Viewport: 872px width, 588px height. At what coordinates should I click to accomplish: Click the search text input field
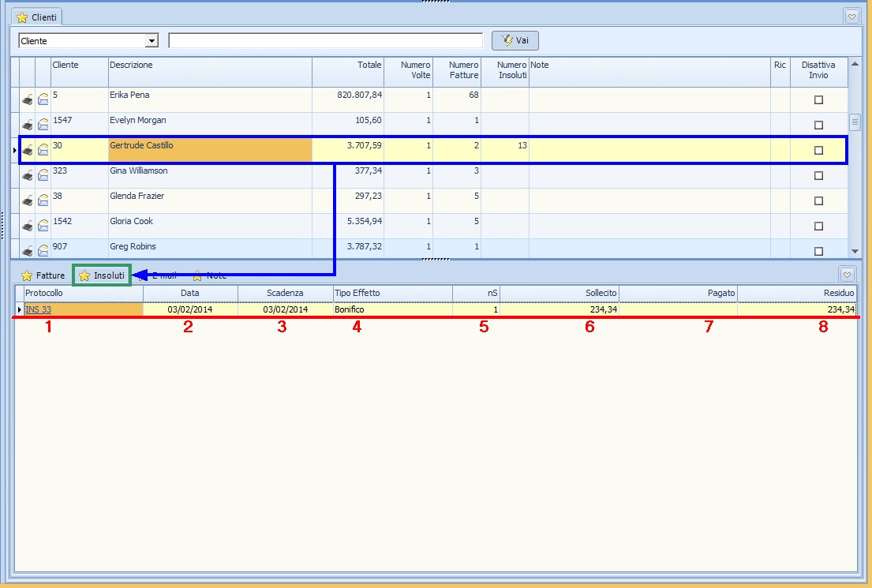(325, 41)
